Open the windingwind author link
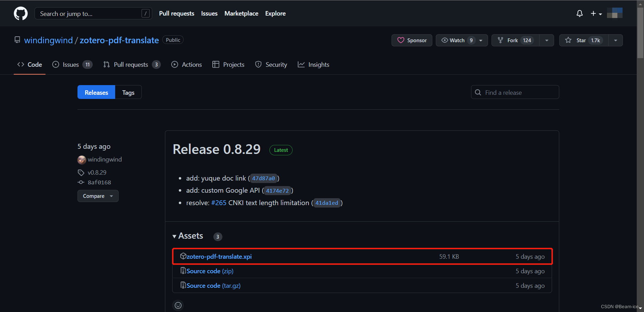The image size is (644, 312). pyautogui.click(x=105, y=159)
